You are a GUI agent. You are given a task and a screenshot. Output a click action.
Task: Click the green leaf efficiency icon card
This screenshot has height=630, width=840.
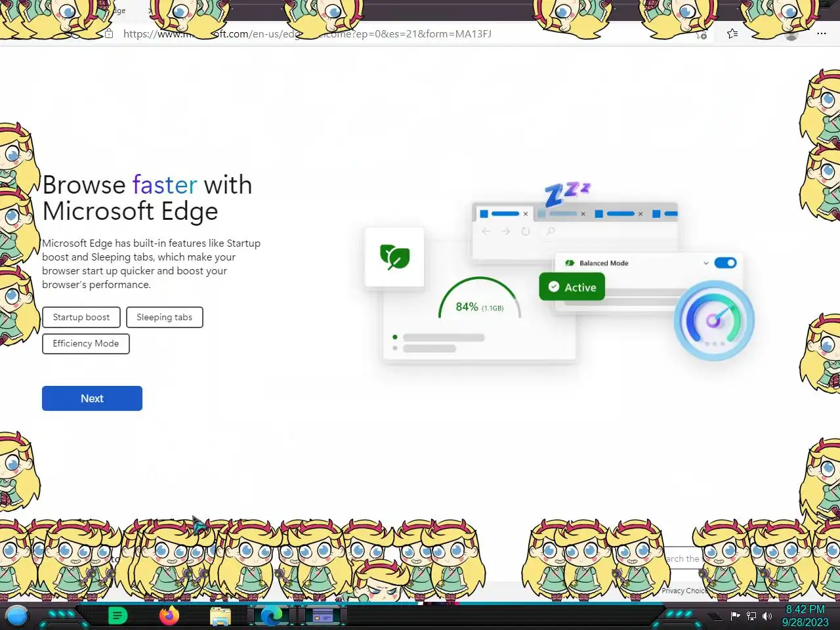point(394,257)
